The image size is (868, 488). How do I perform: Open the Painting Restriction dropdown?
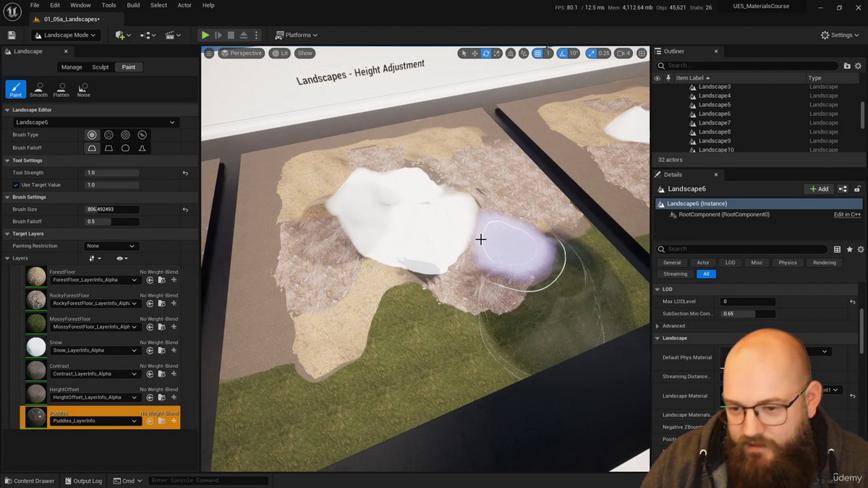click(x=111, y=246)
